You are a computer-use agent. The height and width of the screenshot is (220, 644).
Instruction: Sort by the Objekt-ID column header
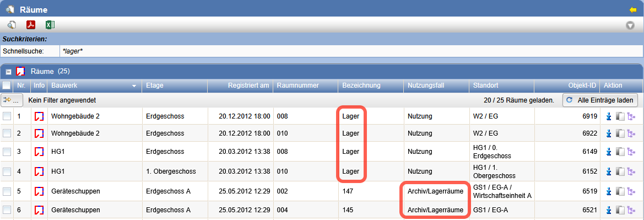pyautogui.click(x=567, y=85)
